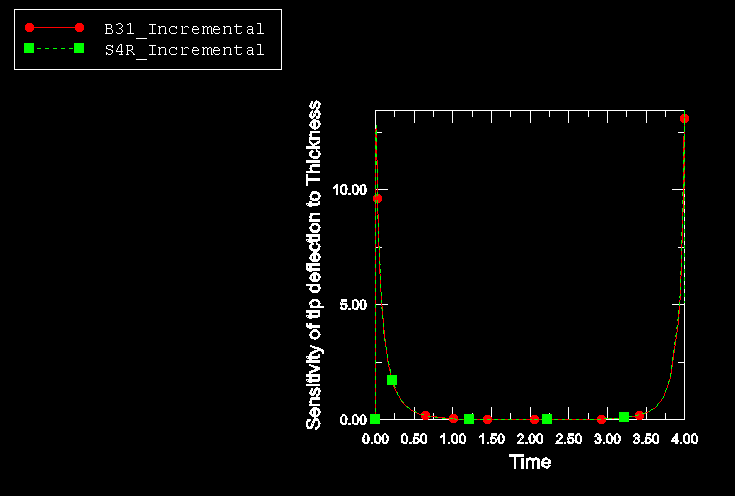Click the green square marker near time 3.2
Image resolution: width=735 pixels, height=496 pixels.
(x=624, y=417)
